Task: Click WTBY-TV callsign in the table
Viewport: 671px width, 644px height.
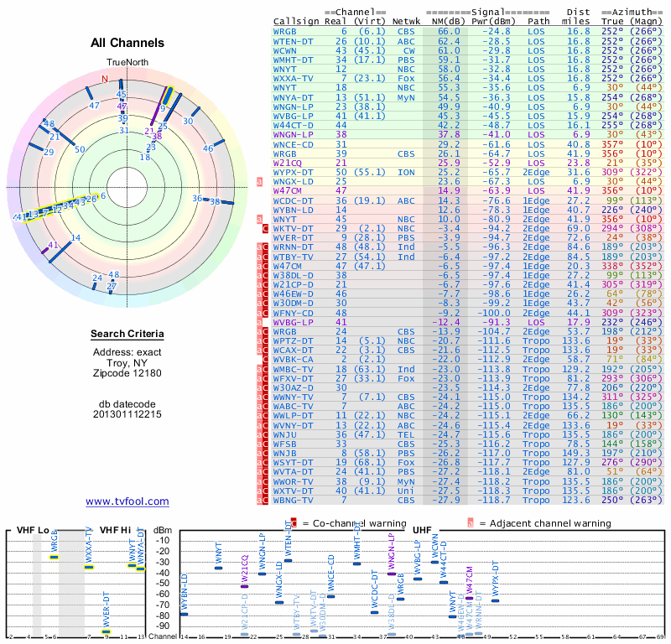Action: (293, 257)
